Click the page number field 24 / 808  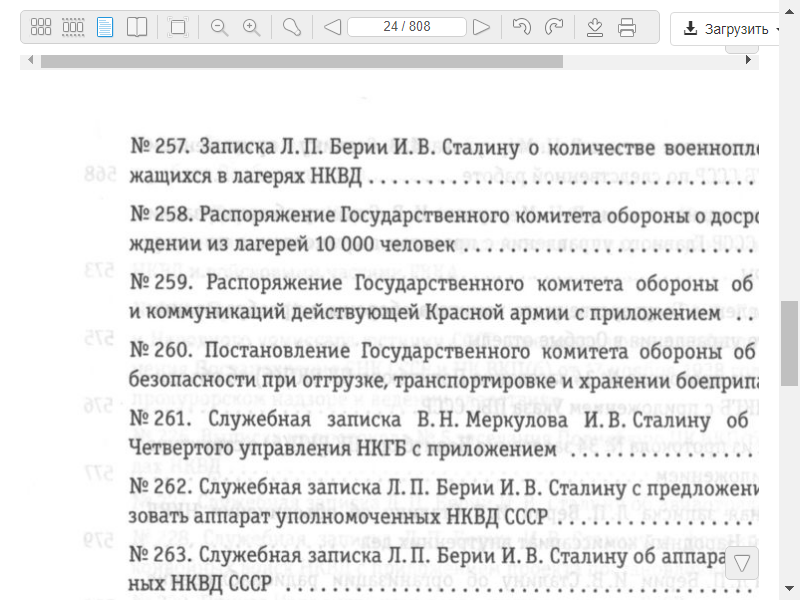point(407,27)
